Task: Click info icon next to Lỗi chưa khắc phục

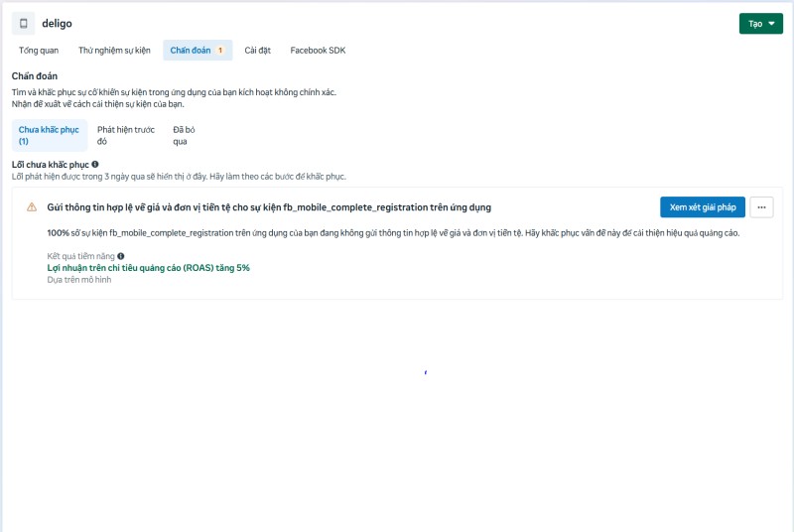Action: 95,164
